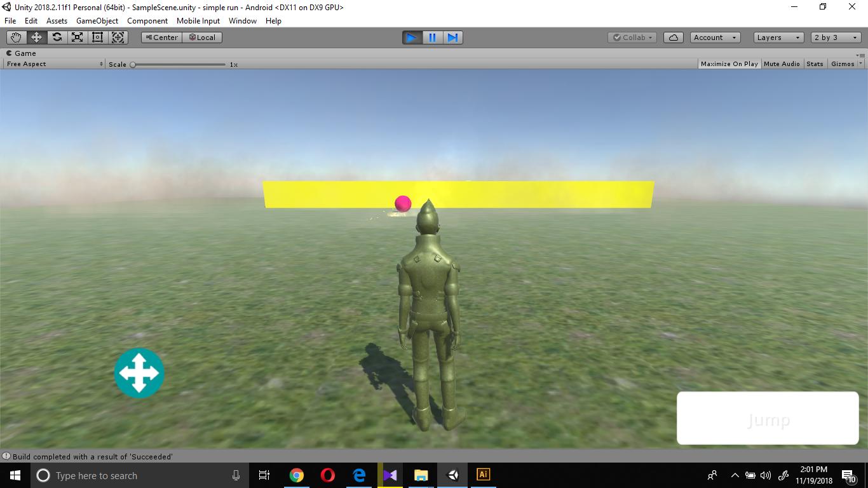Viewport: 868px width, 488px height.
Task: Select the Scale tool
Action: pyautogui.click(x=77, y=37)
